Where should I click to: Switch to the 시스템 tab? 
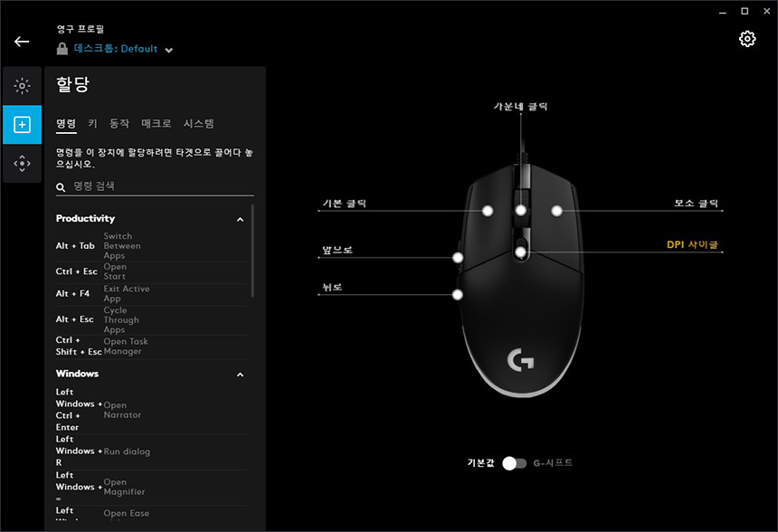pos(198,124)
